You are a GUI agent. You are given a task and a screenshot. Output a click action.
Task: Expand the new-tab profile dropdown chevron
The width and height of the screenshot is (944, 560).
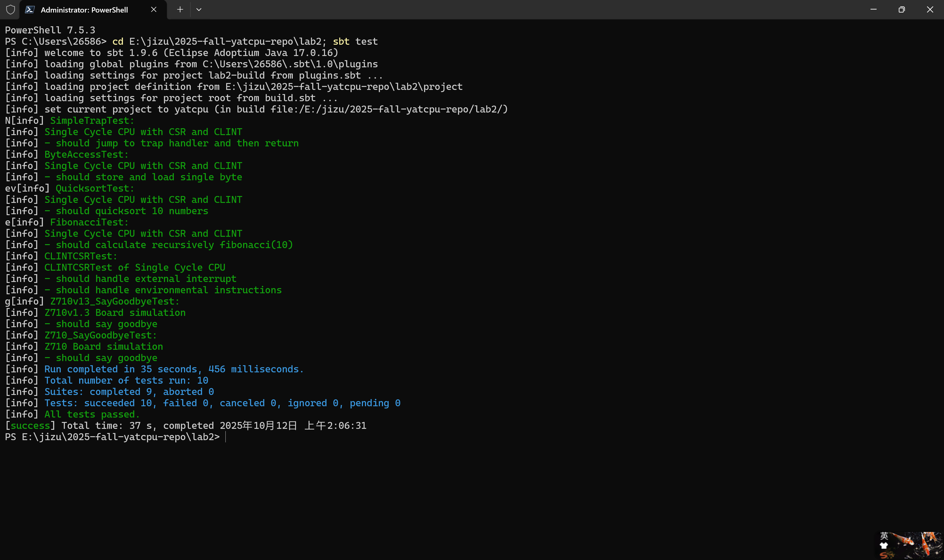[199, 10]
